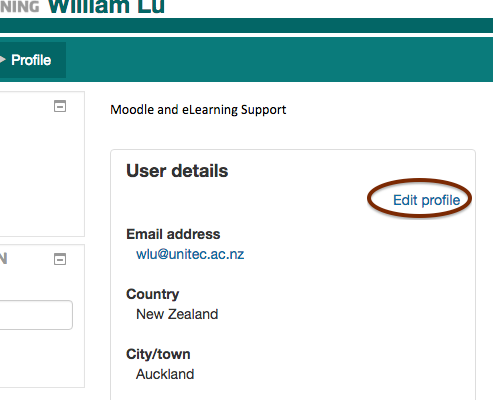This screenshot has height=400, width=493.
Task: Collapse the upper sidebar block
Action: (x=60, y=106)
